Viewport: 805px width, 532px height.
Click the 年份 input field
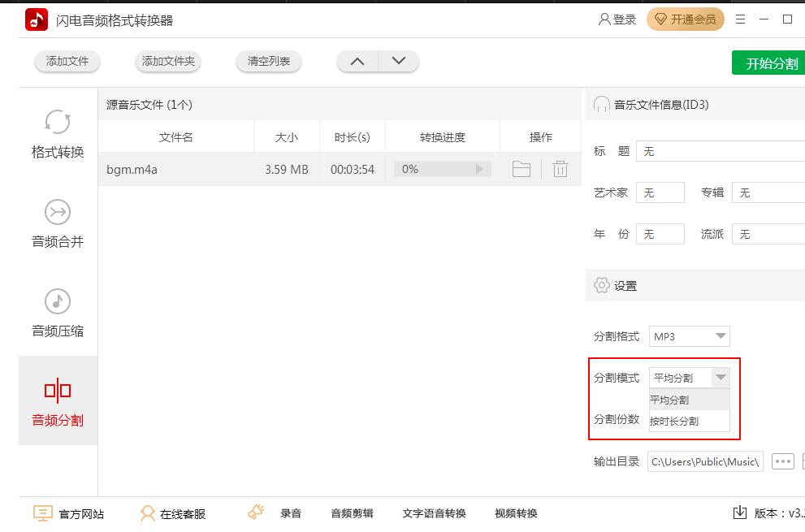(x=660, y=234)
